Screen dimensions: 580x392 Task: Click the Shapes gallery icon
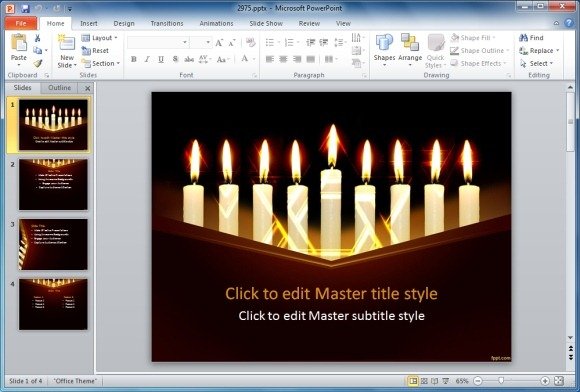point(384,43)
